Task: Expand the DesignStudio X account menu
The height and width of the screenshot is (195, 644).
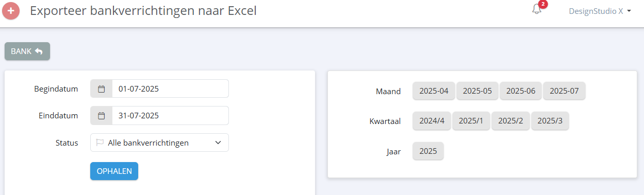Action: (600, 11)
